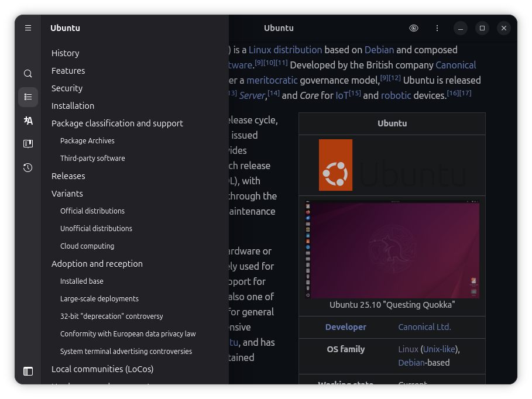Open the search panel

pos(28,74)
